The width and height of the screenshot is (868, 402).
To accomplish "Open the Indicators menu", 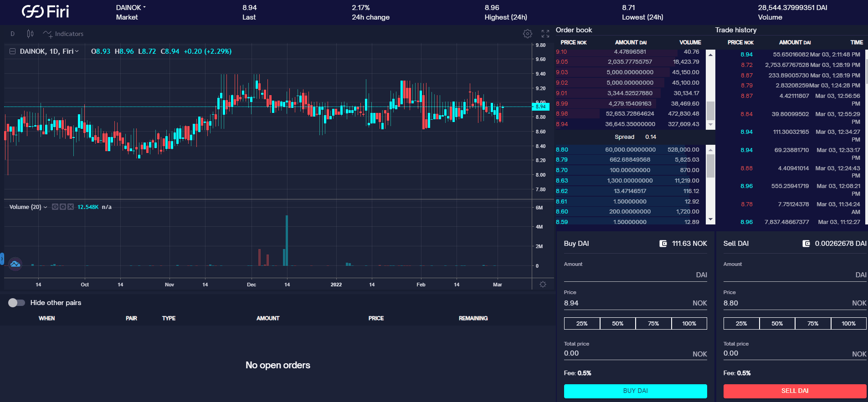I will 63,34.
